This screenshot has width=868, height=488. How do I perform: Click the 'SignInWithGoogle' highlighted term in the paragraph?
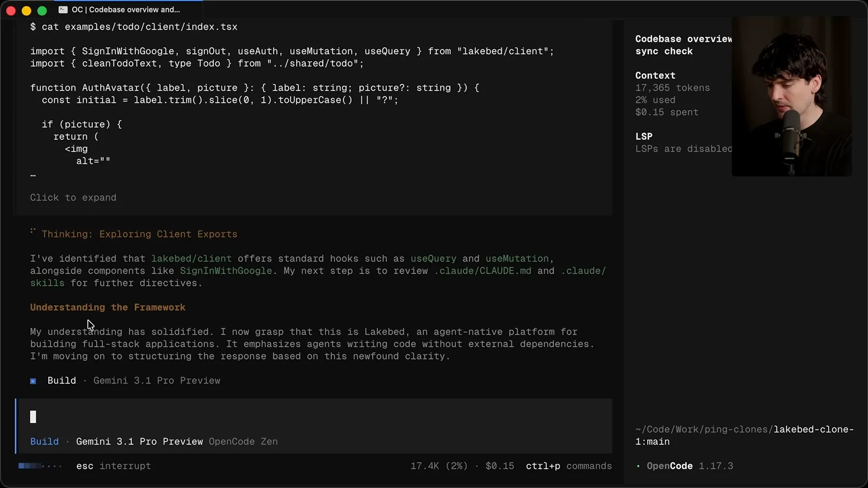[x=226, y=271]
